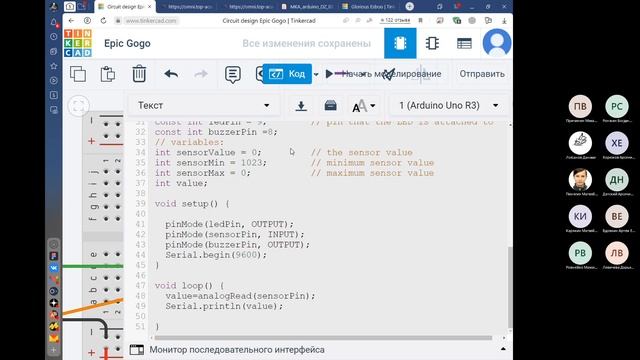The image size is (640, 360).
Task: Click code line 'Serial.println(value);'
Action: (x=224, y=306)
